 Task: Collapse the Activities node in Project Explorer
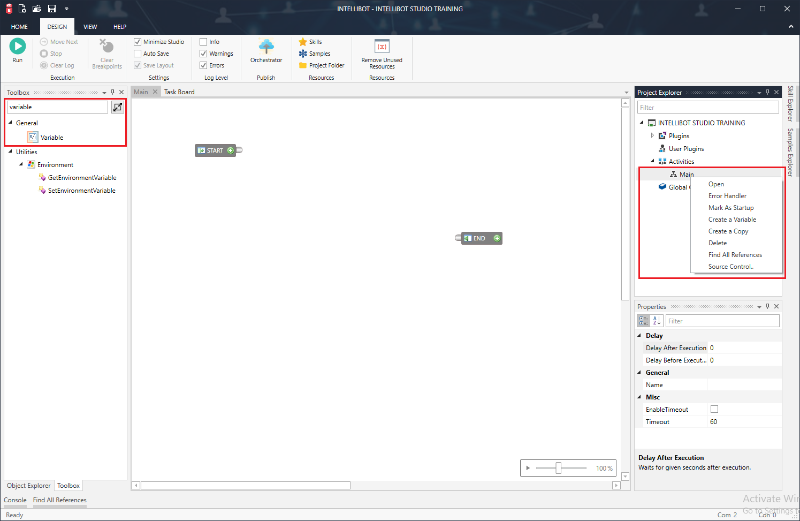[x=652, y=161]
